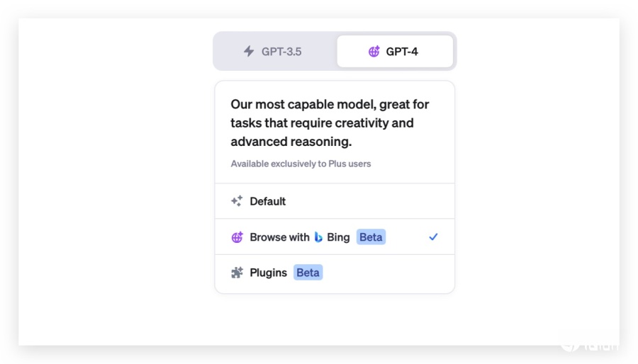Click the sparkle icon next to Default
The width and height of the screenshot is (638, 364).
tap(237, 200)
